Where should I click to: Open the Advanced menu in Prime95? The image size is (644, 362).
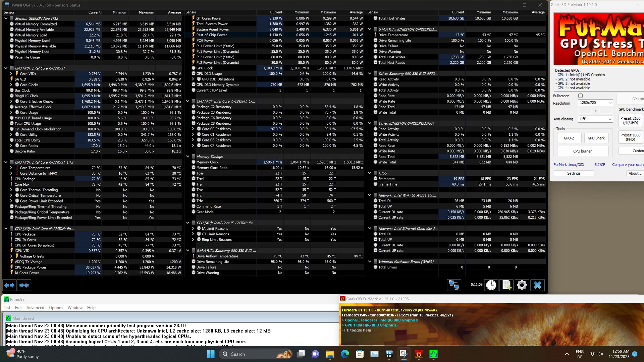point(35,308)
